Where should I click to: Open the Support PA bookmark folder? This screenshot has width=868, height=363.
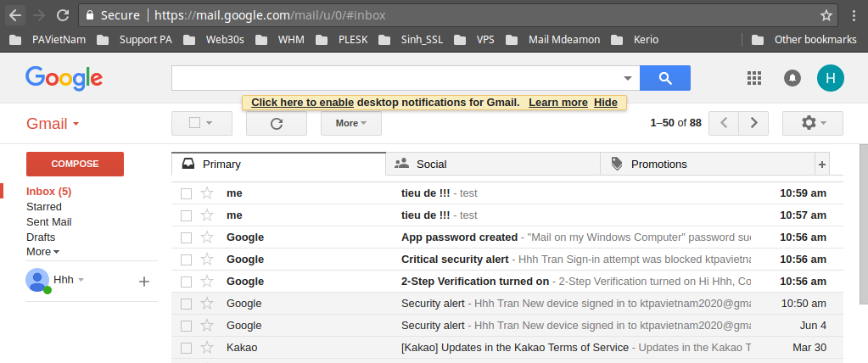[135, 40]
